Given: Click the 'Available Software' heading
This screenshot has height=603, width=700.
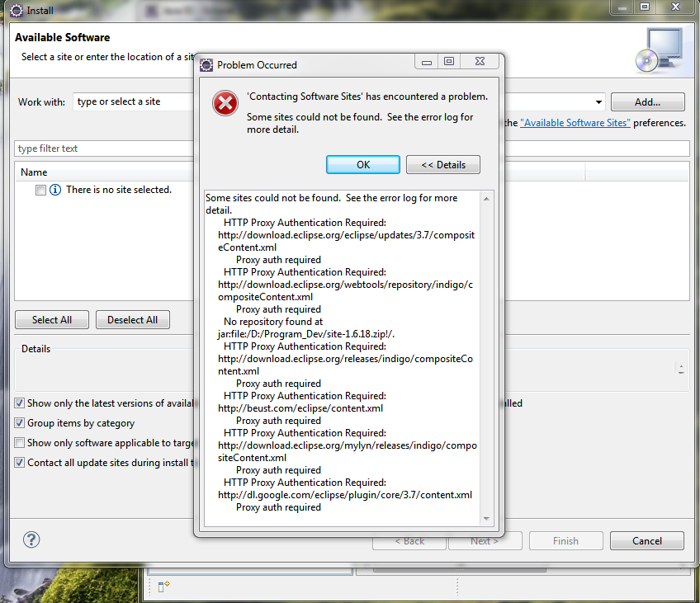Looking at the screenshot, I should pyautogui.click(x=63, y=37).
